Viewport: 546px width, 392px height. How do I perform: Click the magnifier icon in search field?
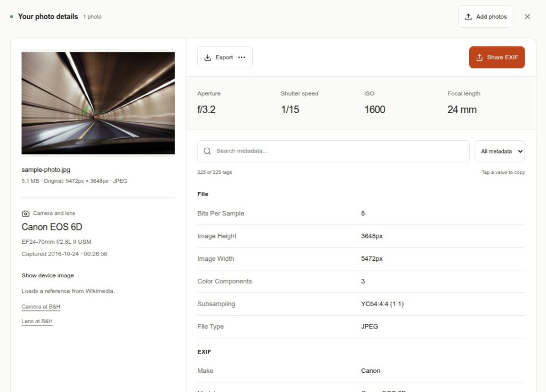click(x=207, y=151)
